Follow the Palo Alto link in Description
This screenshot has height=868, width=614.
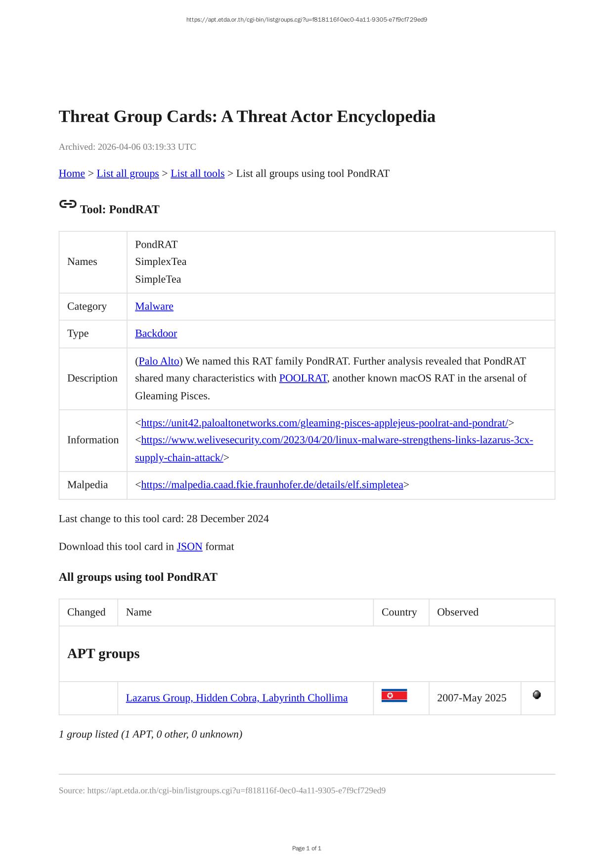(159, 361)
